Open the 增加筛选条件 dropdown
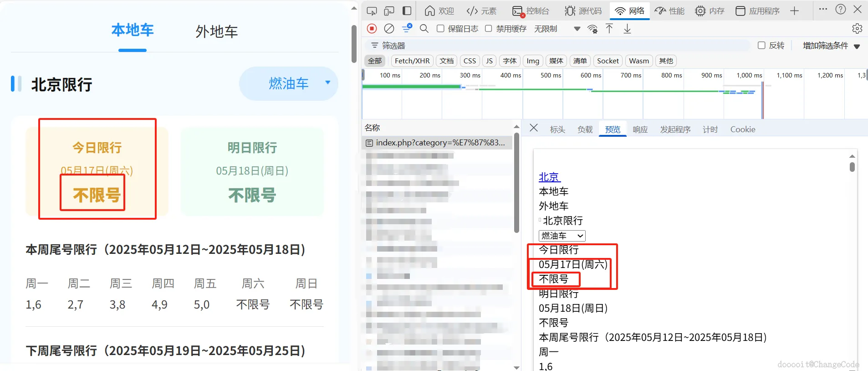The height and width of the screenshot is (371, 868). 831,46
